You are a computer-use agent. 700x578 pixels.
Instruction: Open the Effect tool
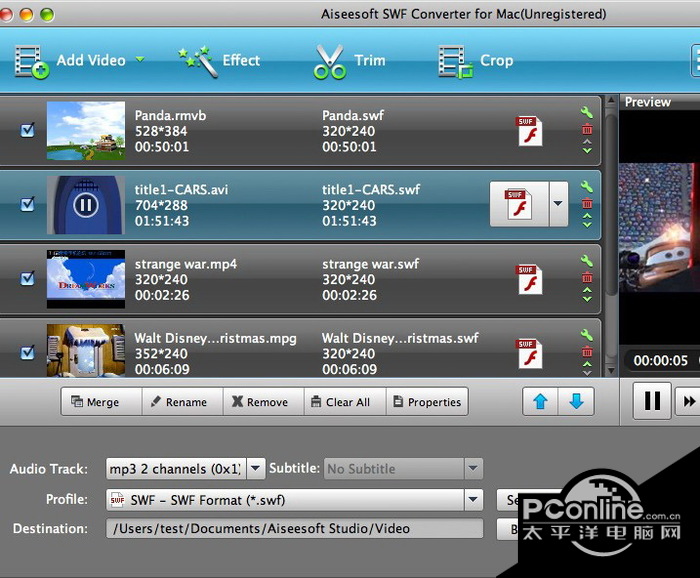(x=219, y=61)
